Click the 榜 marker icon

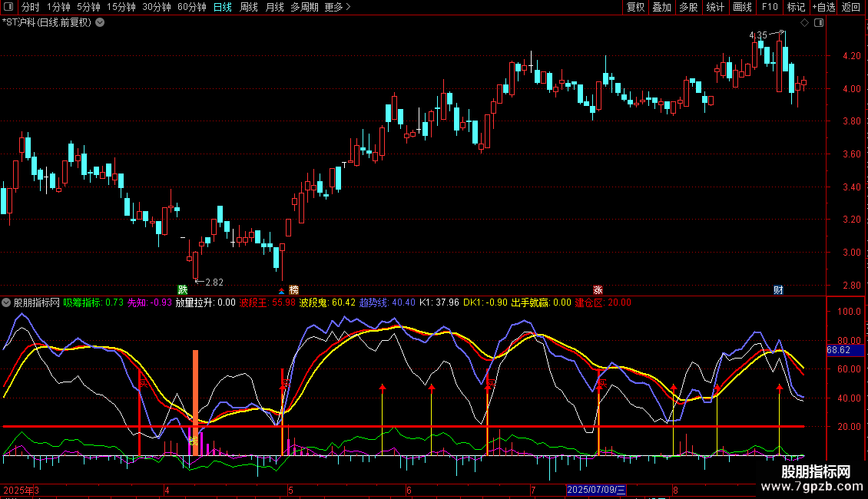point(294,290)
